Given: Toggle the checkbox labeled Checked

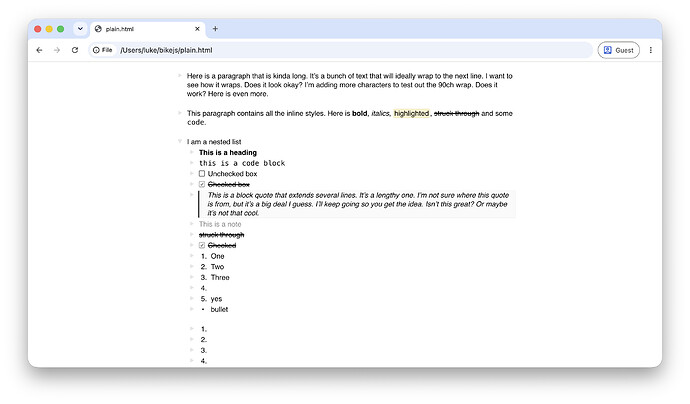Looking at the screenshot, I should [x=202, y=246].
